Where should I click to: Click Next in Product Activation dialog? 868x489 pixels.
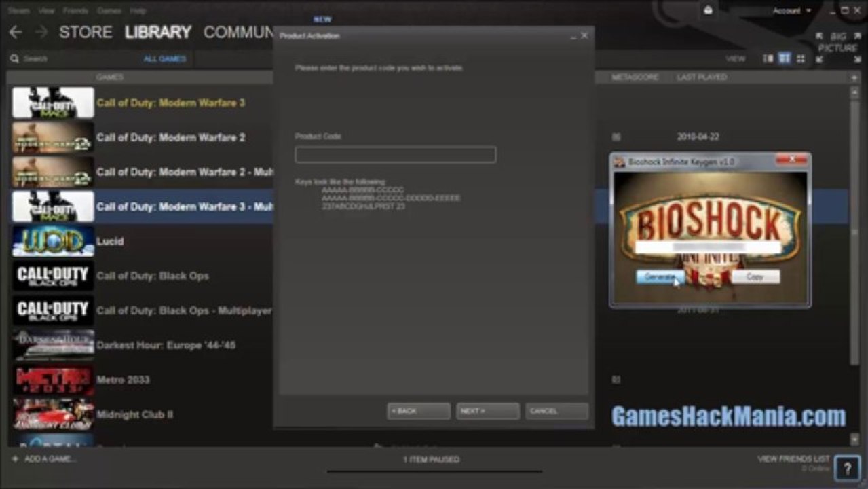coord(488,411)
